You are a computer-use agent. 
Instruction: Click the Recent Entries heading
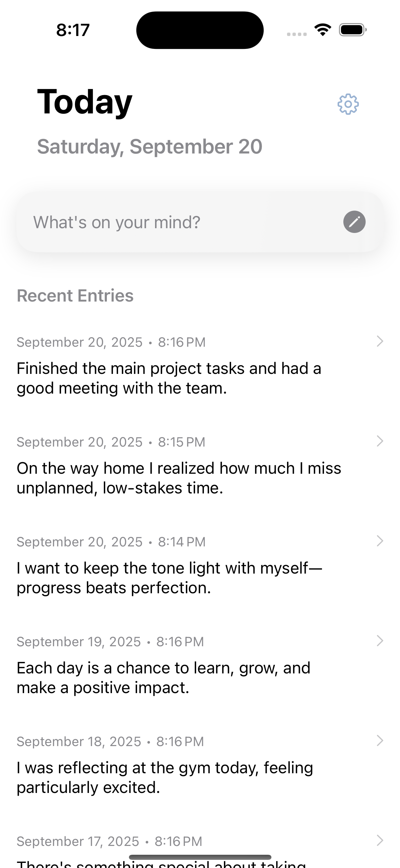pyautogui.click(x=75, y=295)
